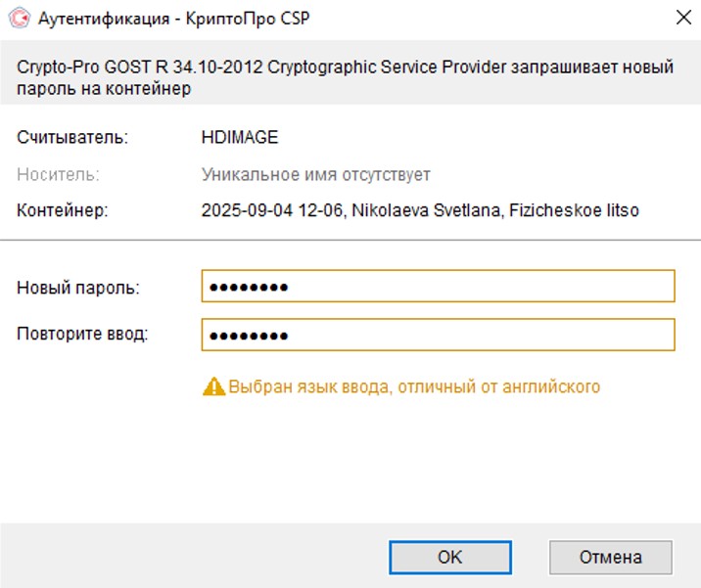Click the 'Новый пароль:' label
701x588 pixels.
point(78,288)
